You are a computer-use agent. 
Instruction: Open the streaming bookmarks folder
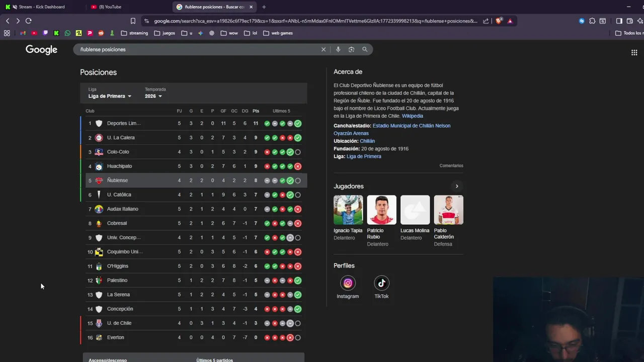(x=134, y=33)
